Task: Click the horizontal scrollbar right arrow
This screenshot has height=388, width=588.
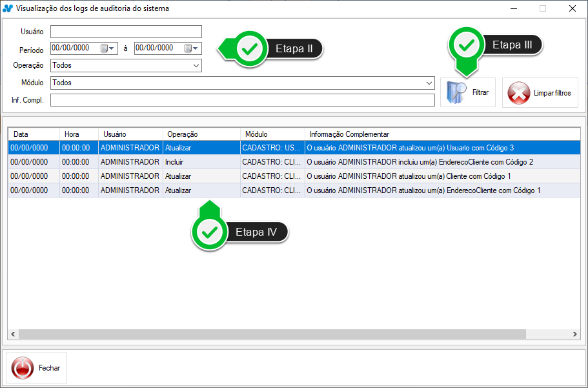Action: 575,334
